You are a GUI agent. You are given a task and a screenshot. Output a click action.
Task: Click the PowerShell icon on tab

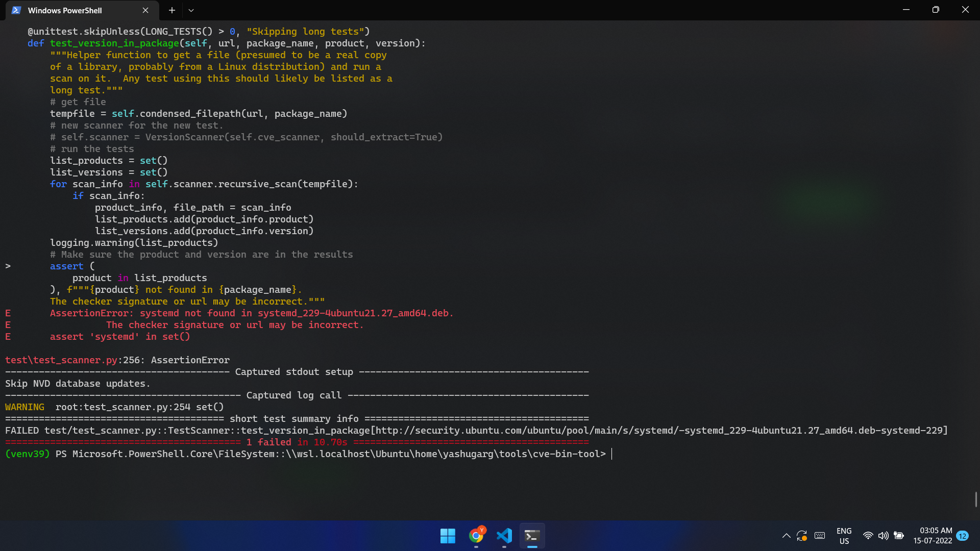tap(16, 10)
